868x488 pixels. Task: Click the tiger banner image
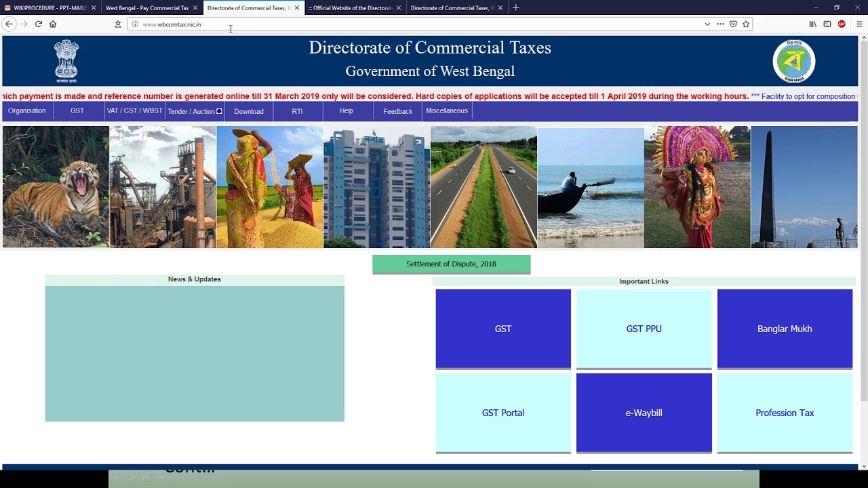pyautogui.click(x=56, y=187)
